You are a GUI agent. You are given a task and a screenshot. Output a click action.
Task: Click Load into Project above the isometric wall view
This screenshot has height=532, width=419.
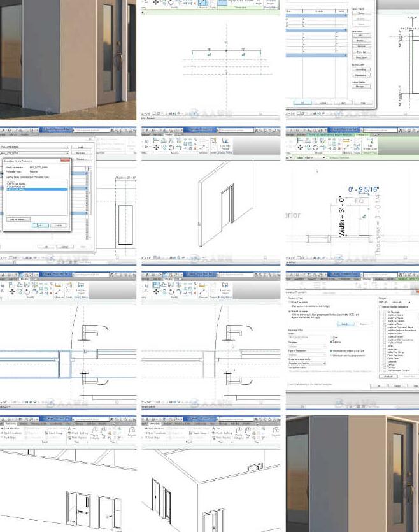point(224,143)
